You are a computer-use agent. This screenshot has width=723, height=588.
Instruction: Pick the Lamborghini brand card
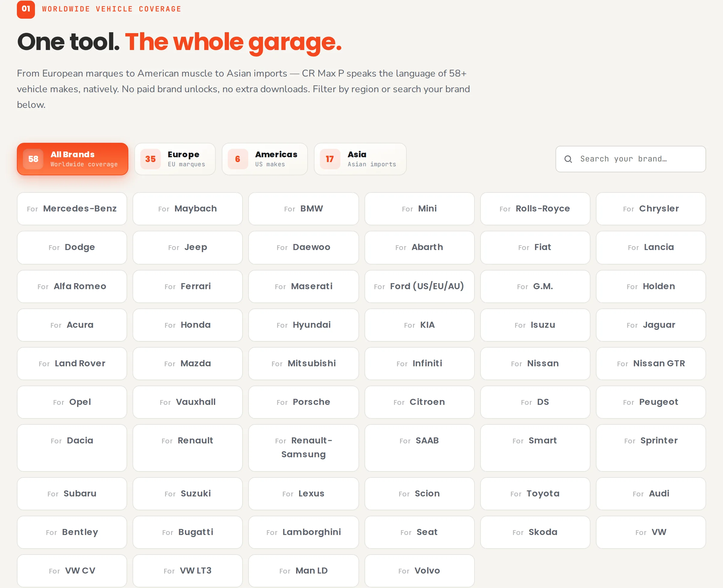pyautogui.click(x=303, y=532)
